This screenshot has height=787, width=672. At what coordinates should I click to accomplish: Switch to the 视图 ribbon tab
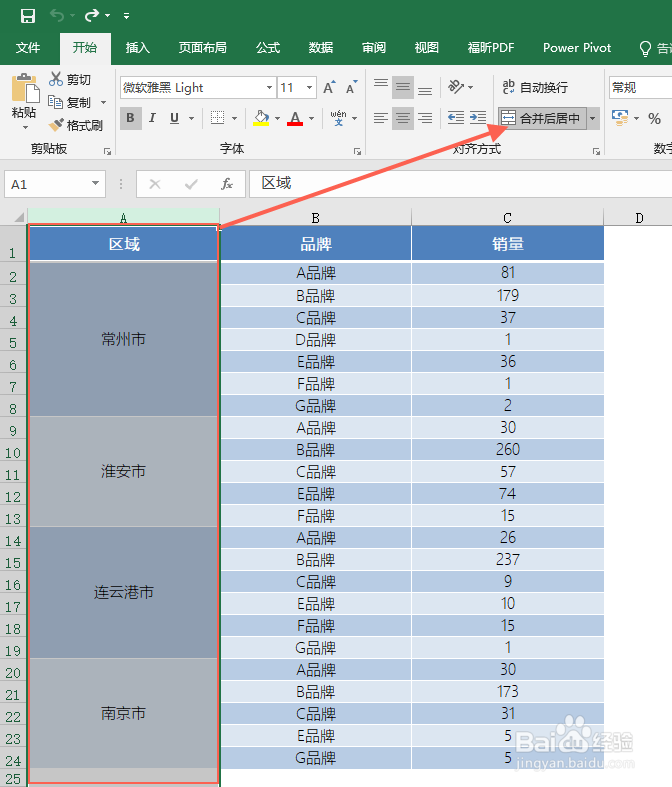coord(427,48)
